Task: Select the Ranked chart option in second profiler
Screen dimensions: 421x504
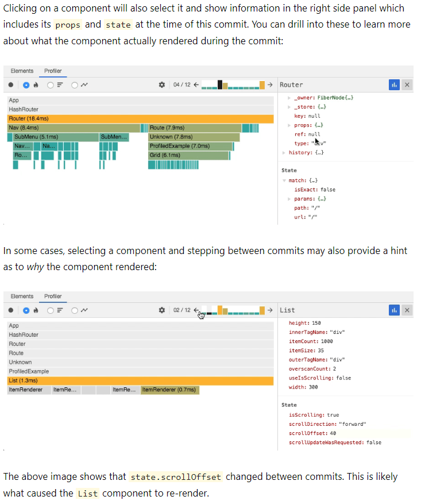Action: tap(51, 310)
